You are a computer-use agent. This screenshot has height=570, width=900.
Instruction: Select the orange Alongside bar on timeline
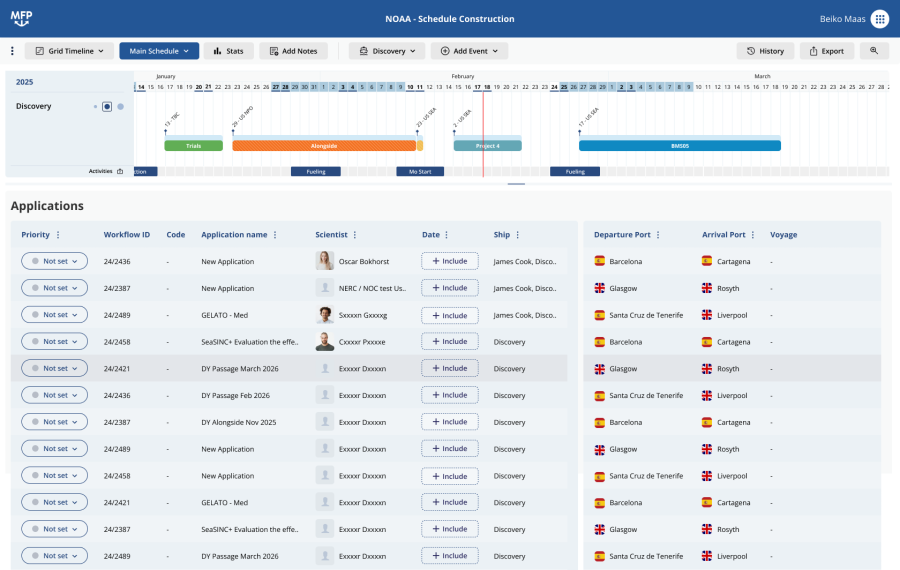coord(324,146)
